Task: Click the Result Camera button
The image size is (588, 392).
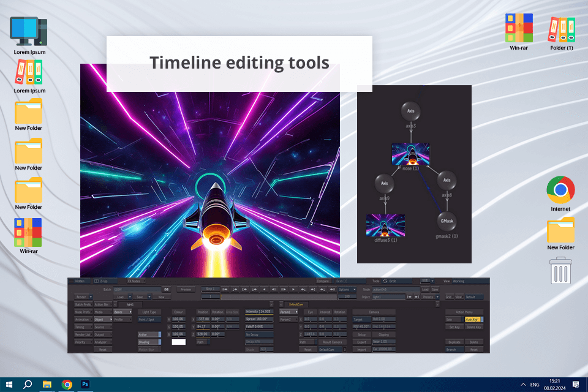Action: [x=332, y=342]
